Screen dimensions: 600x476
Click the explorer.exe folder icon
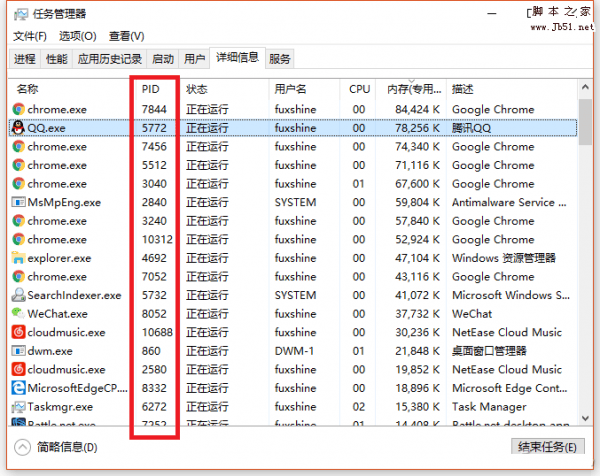point(18,258)
